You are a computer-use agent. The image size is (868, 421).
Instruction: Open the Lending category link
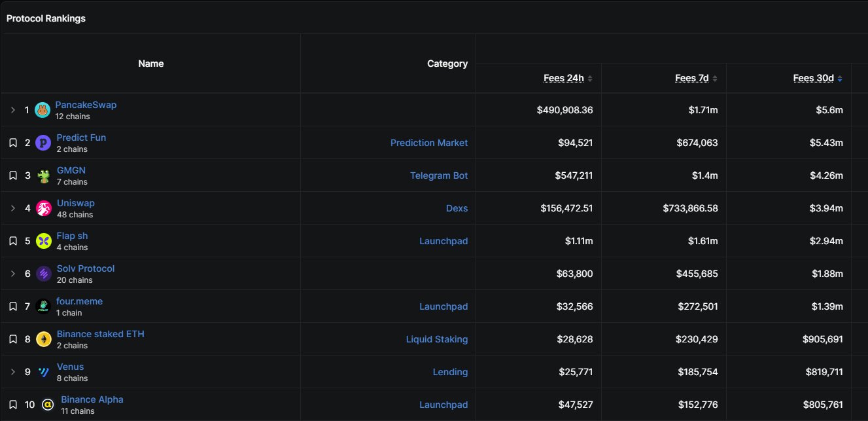tap(451, 372)
